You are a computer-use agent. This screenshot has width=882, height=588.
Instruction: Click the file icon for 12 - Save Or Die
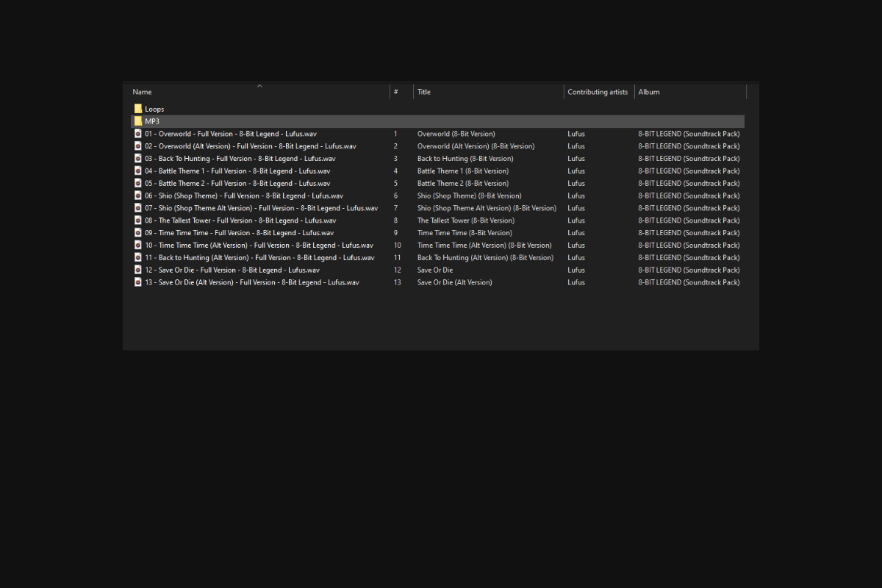(138, 270)
